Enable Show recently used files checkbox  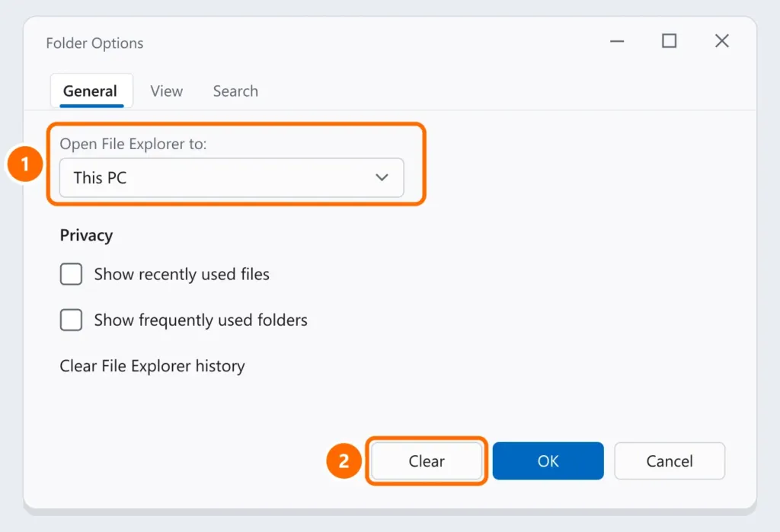[71, 274]
